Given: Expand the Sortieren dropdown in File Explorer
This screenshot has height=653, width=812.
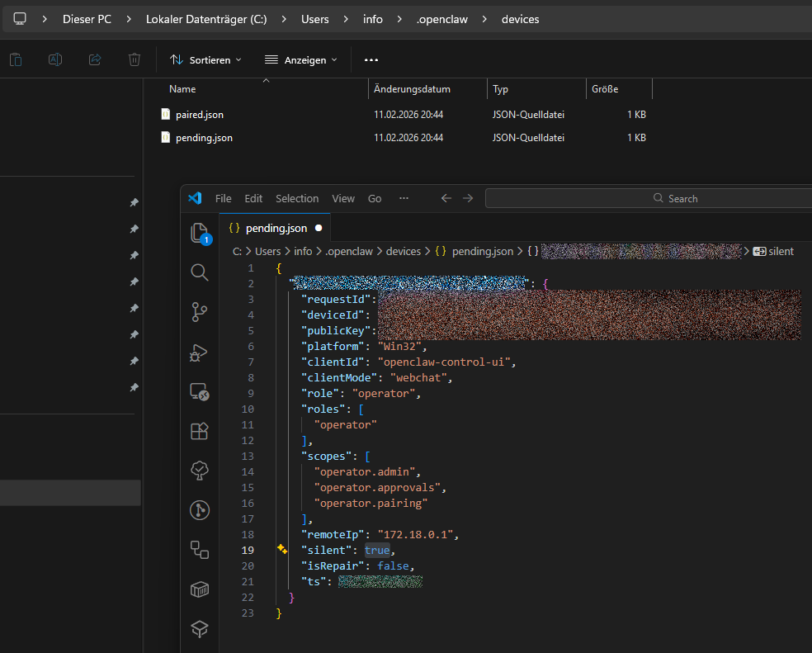Looking at the screenshot, I should coord(205,59).
